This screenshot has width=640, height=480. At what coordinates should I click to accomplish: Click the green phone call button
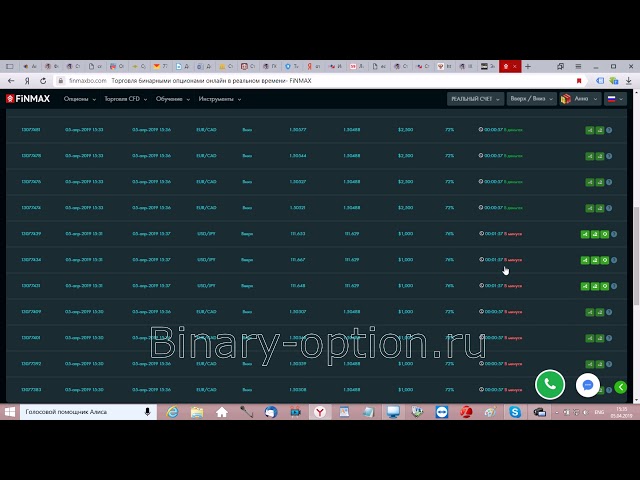549,384
